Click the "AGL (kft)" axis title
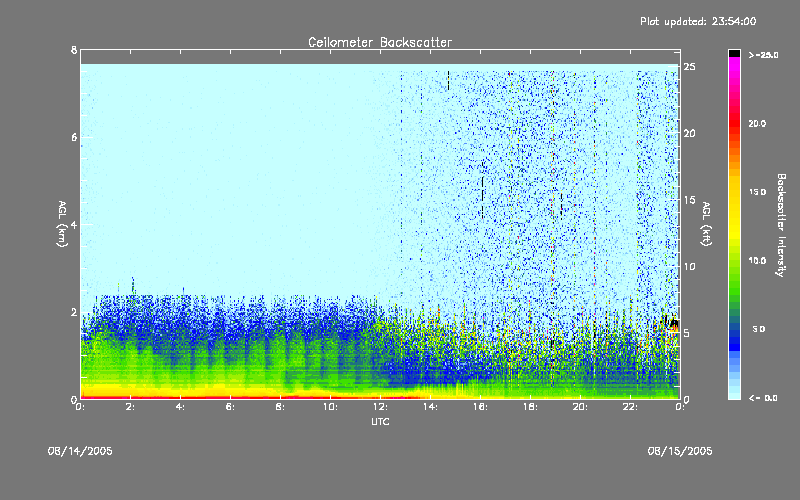The width and height of the screenshot is (800, 500). pos(707,224)
